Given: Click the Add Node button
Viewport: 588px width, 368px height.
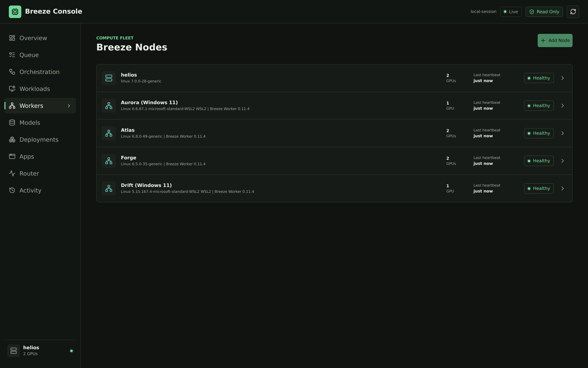Looking at the screenshot, I should pyautogui.click(x=555, y=40).
